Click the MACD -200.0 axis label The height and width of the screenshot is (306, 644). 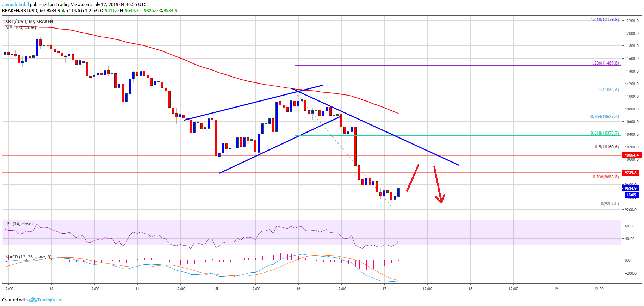click(630, 273)
